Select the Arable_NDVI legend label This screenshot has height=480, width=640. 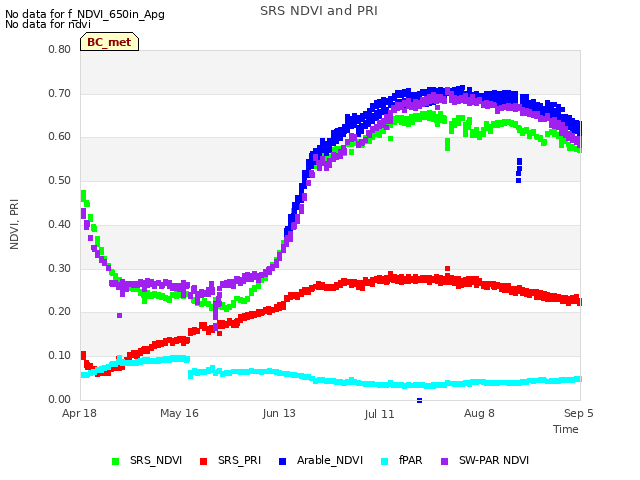(330, 460)
